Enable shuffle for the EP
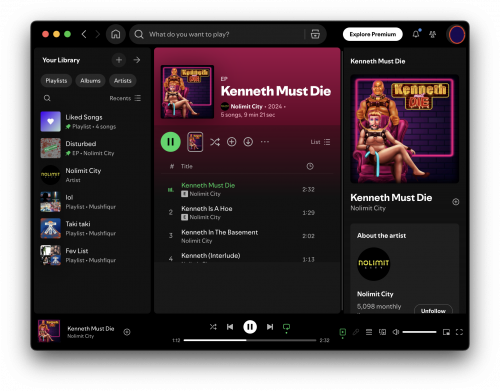 click(215, 142)
